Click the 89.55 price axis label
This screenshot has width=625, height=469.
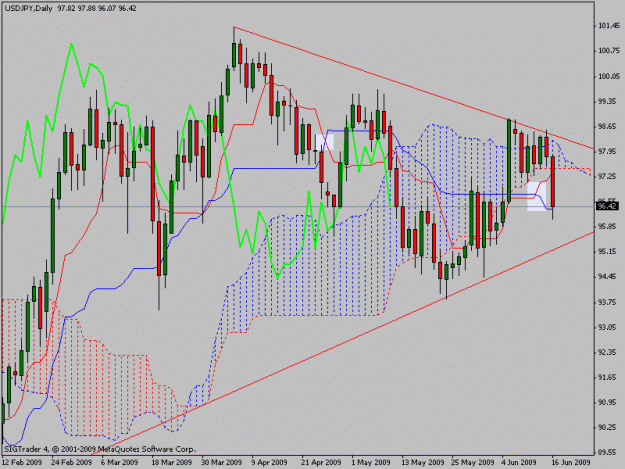point(609,453)
